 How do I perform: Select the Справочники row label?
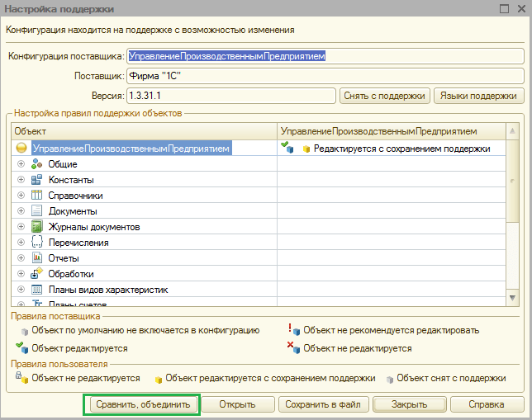click(x=75, y=196)
